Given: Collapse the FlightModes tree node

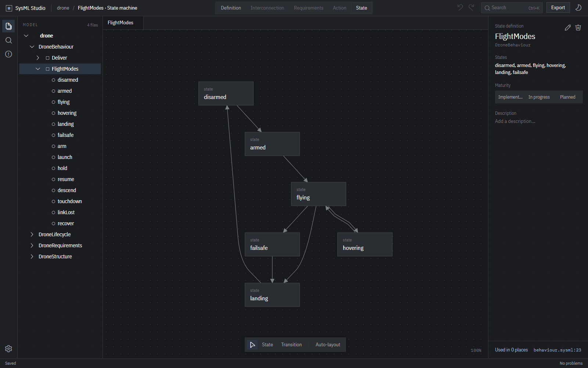Looking at the screenshot, I should (x=38, y=69).
